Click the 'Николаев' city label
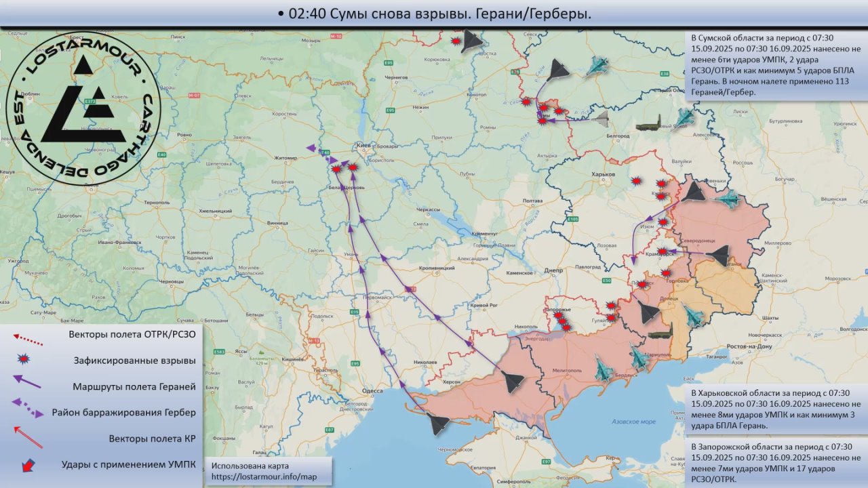Screen dimensions: 868x488 click(424, 362)
